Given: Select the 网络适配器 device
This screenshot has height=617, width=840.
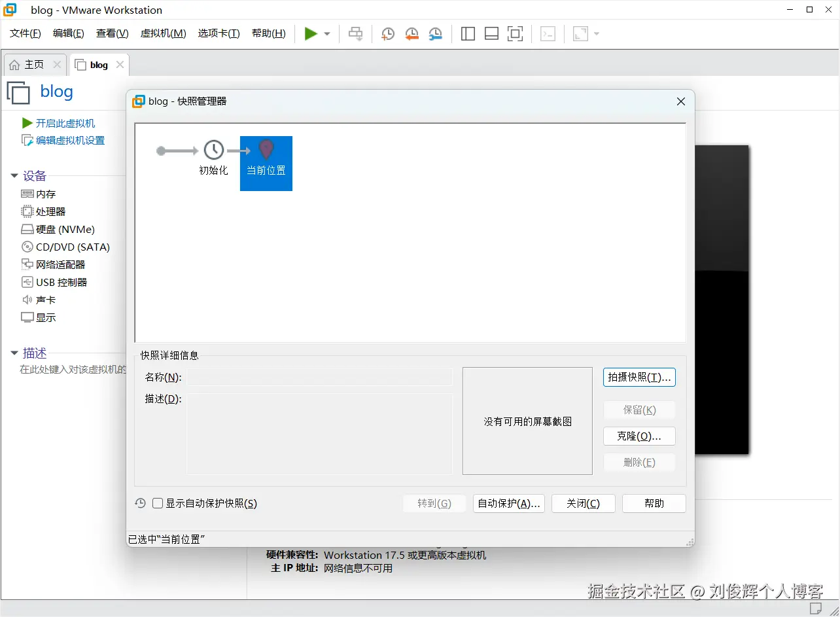Looking at the screenshot, I should [x=53, y=264].
